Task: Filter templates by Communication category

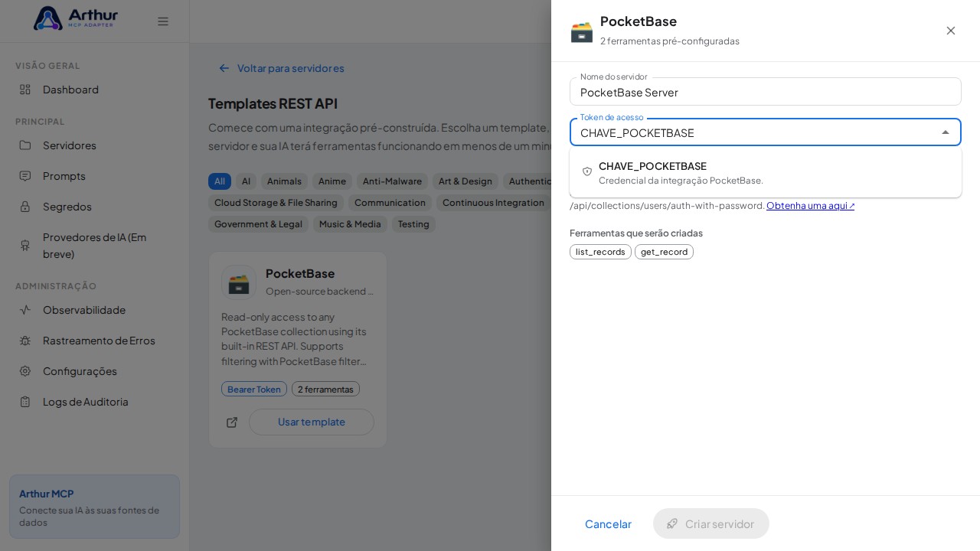Action: point(390,203)
